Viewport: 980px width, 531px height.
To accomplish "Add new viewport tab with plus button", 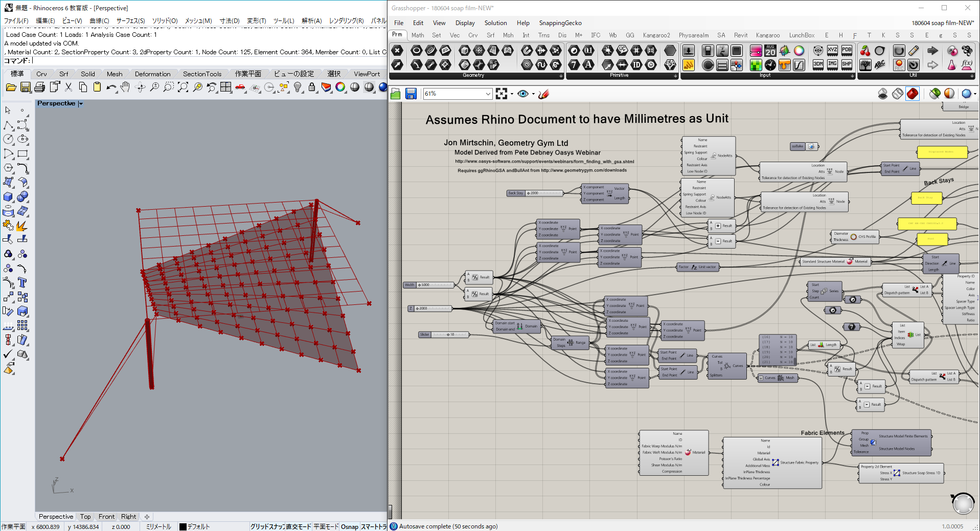I will [x=147, y=517].
